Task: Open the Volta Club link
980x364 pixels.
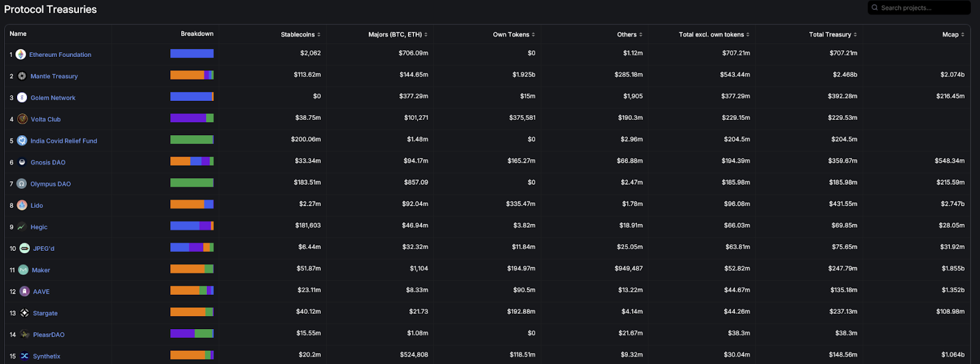Action: (45, 119)
